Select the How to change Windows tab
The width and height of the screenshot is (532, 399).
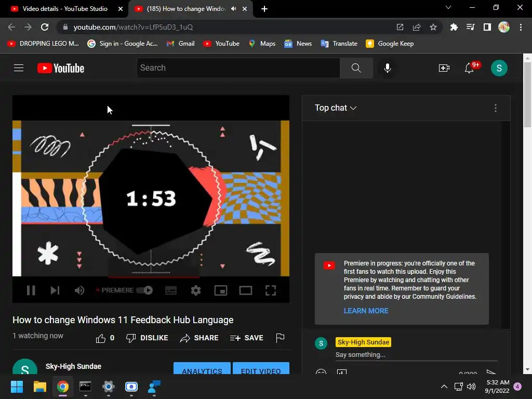click(185, 9)
